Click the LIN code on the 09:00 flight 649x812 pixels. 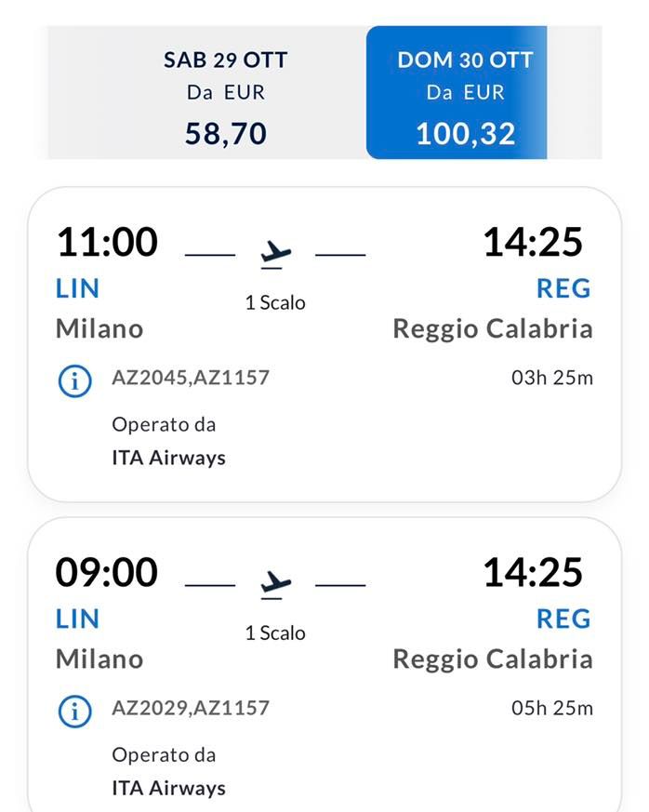(75, 619)
